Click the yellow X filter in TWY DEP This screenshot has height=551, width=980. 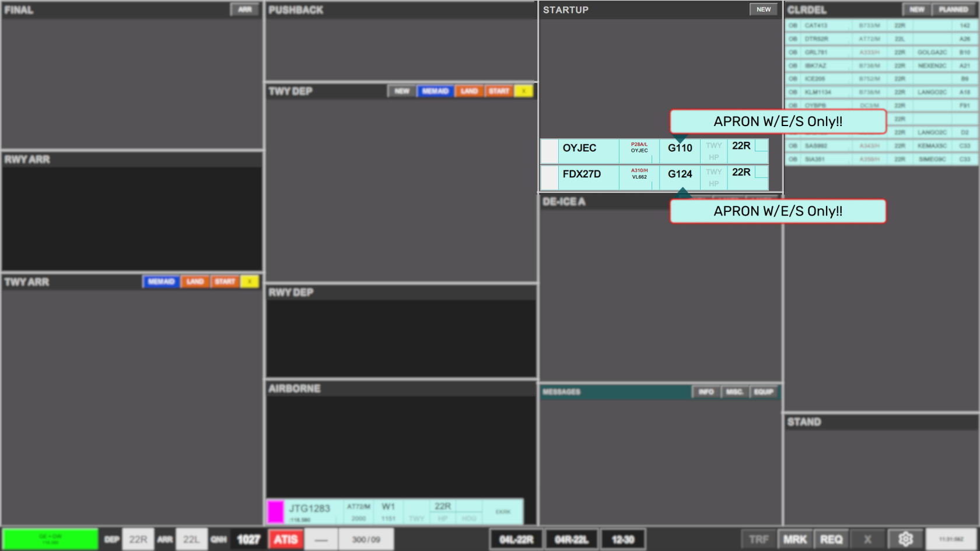[524, 91]
